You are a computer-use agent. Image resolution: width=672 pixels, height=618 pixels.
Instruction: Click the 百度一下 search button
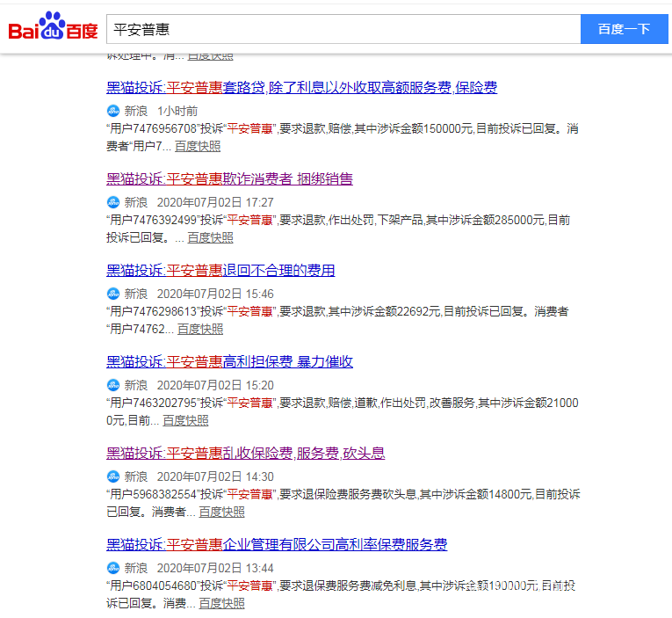pos(624,29)
